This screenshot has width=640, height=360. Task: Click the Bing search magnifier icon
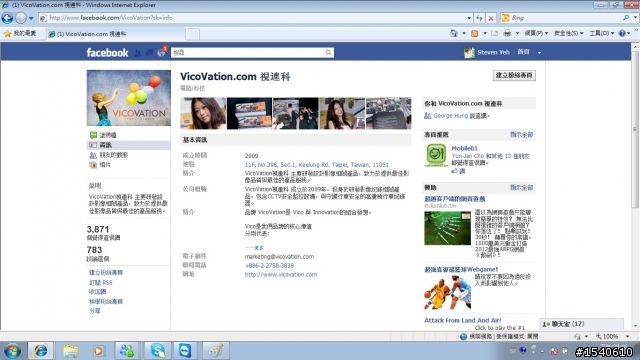tap(626, 18)
